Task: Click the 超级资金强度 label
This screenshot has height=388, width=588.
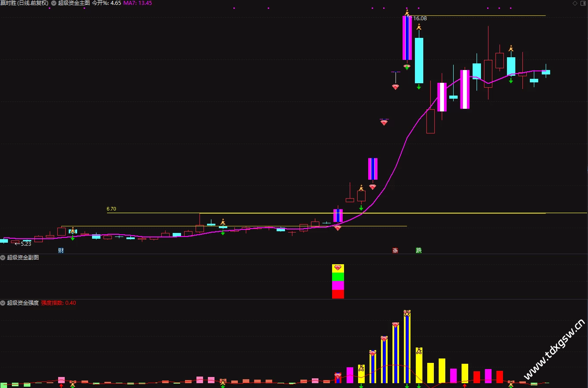Action: [x=23, y=303]
